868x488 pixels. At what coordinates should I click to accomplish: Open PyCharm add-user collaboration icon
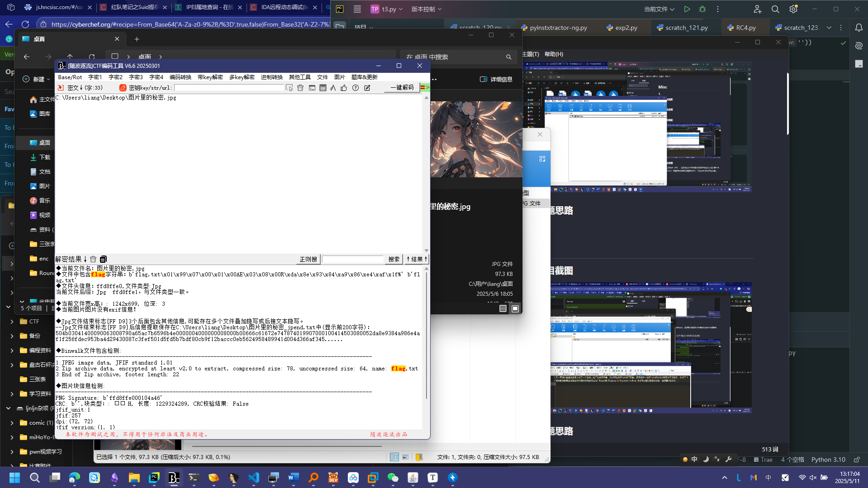tap(758, 9)
